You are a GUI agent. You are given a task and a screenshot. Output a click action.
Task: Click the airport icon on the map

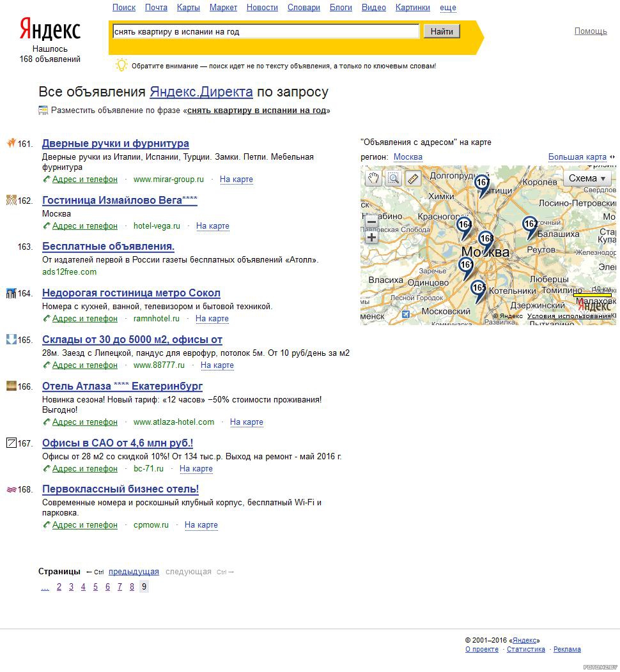(x=406, y=314)
